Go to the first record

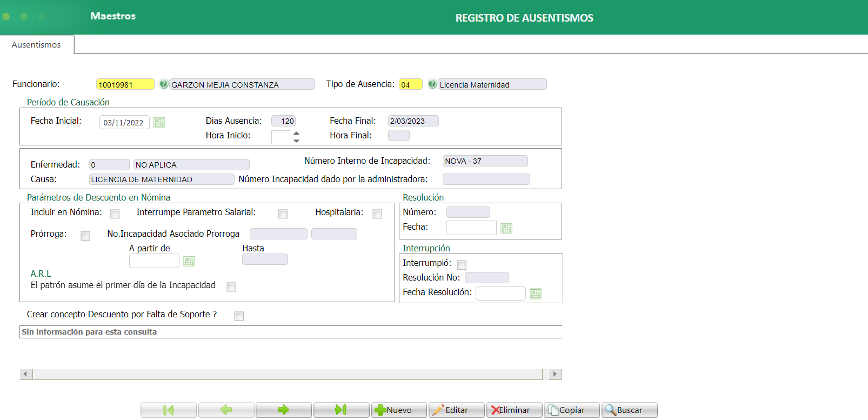(169, 410)
